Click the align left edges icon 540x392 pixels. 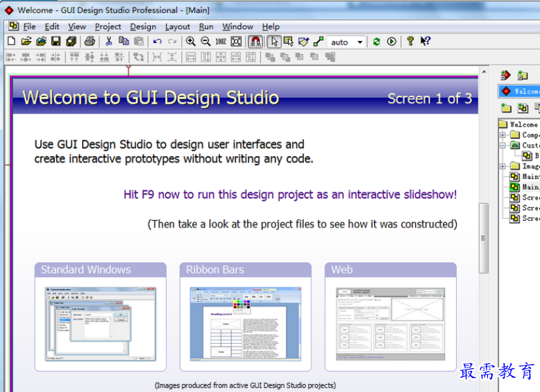tap(11, 57)
